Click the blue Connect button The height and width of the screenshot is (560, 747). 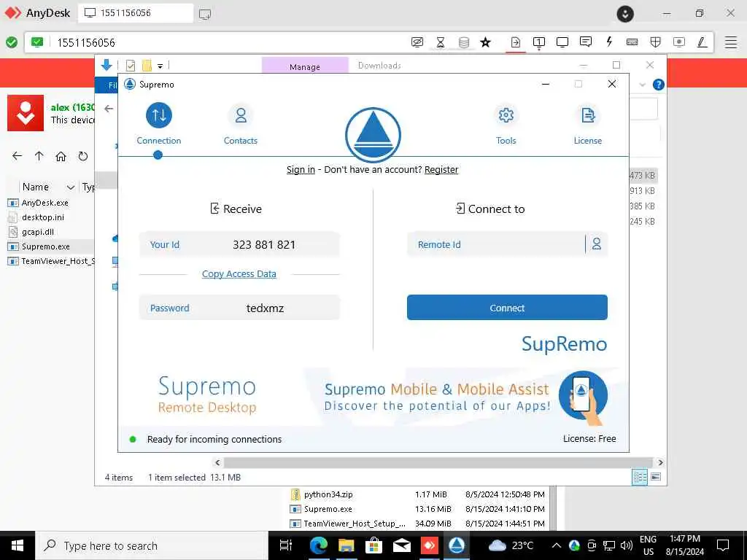pyautogui.click(x=507, y=308)
